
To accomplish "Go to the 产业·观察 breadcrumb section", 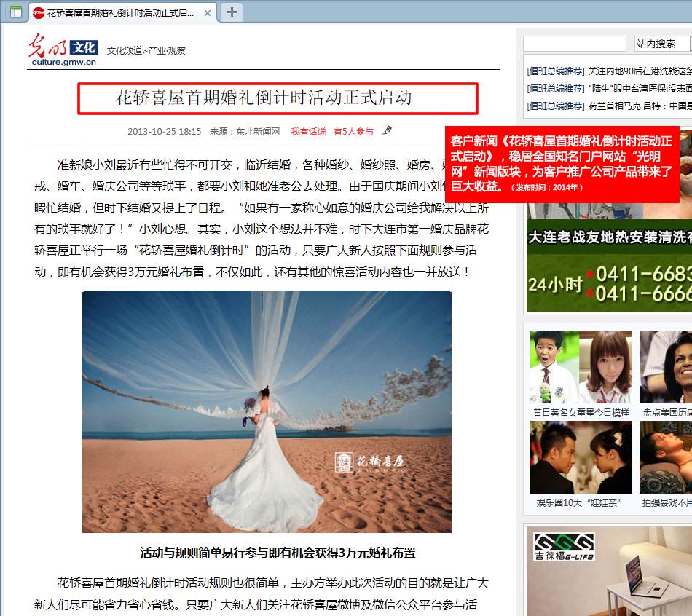I will coord(167,51).
